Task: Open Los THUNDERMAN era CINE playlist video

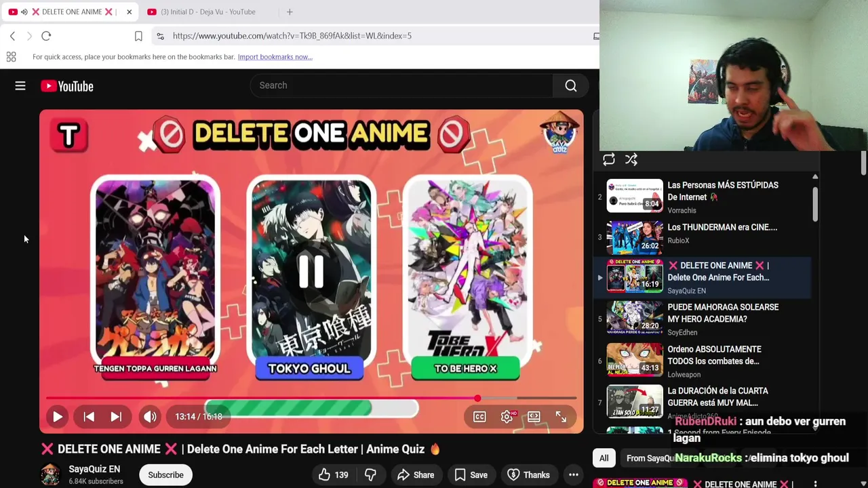Action: click(x=702, y=237)
